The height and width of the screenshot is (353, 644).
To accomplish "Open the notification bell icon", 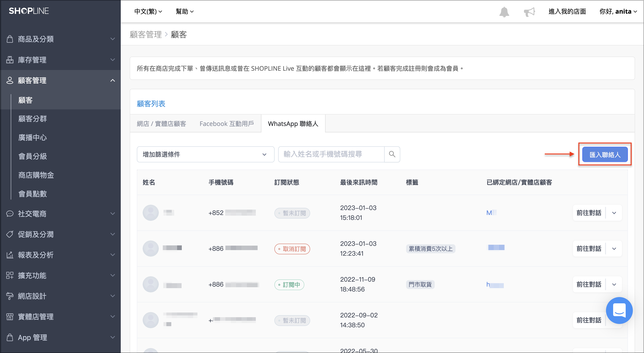I will pyautogui.click(x=504, y=12).
